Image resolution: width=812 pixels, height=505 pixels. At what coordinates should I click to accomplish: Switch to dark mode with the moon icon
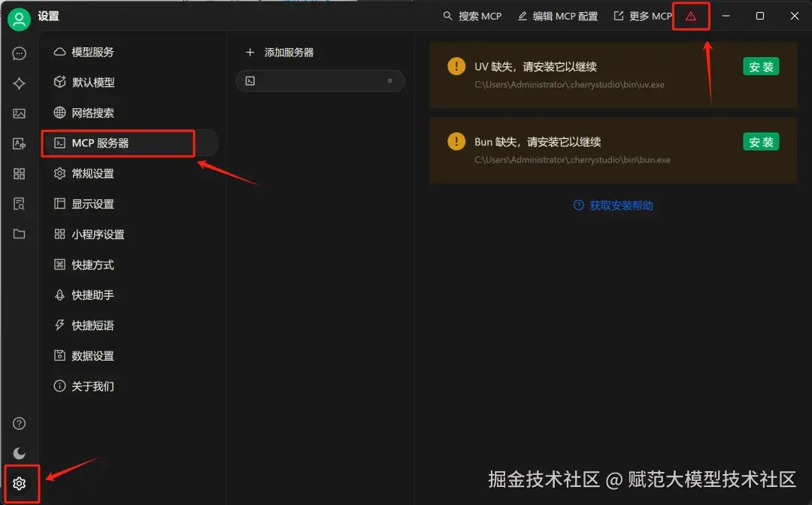coord(20,453)
